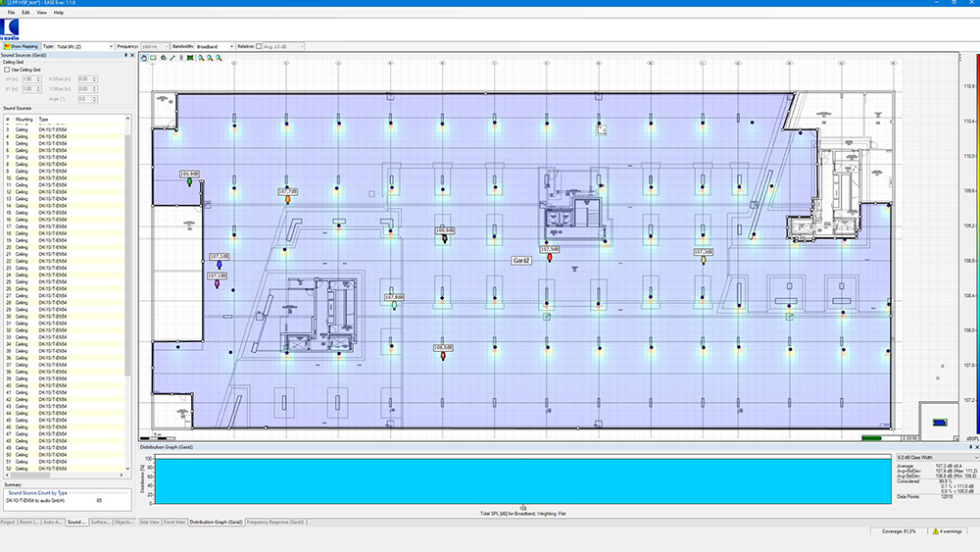Close the Sound Sources panel
This screenshot has height=552, width=980.
coord(132,55)
